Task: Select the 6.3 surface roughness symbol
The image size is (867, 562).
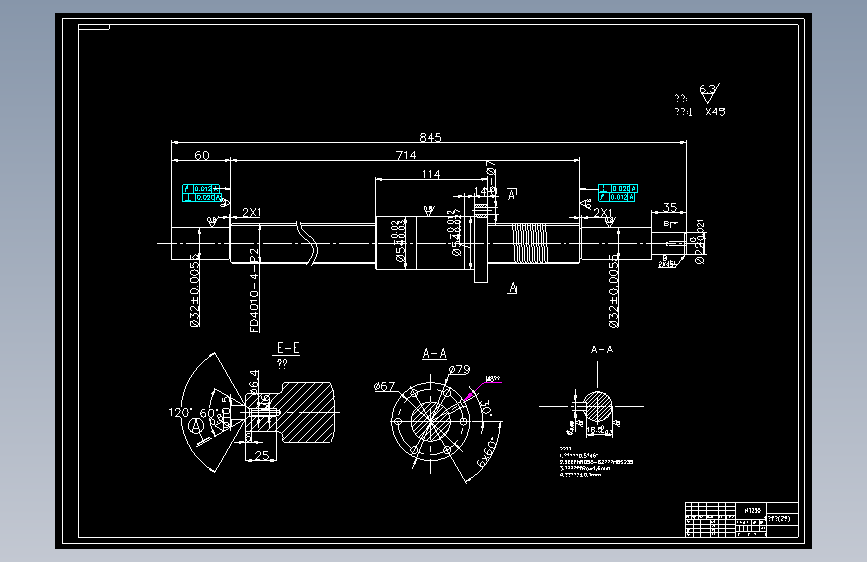Action: point(709,93)
